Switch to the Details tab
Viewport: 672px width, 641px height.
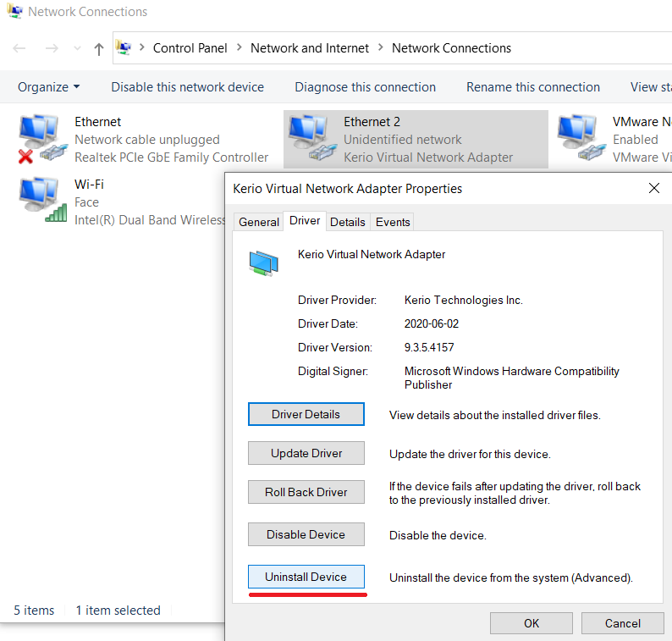click(x=348, y=222)
